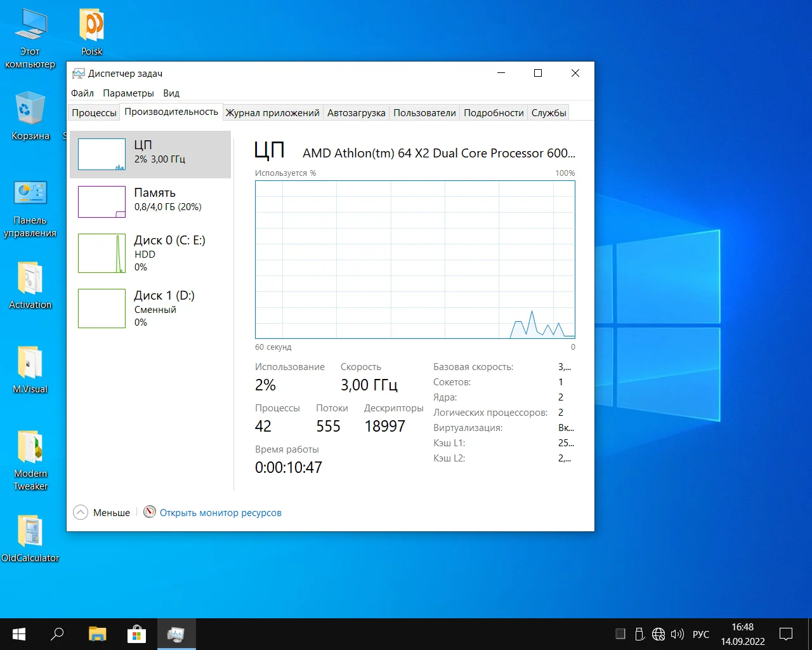
Task: Click the 'Процессы' count 42
Action: point(263,426)
